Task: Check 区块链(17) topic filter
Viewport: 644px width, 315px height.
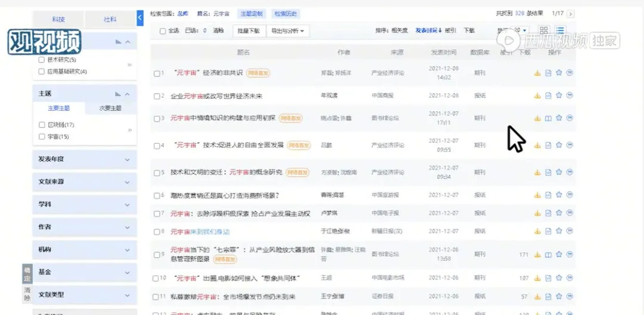Action: (41, 124)
